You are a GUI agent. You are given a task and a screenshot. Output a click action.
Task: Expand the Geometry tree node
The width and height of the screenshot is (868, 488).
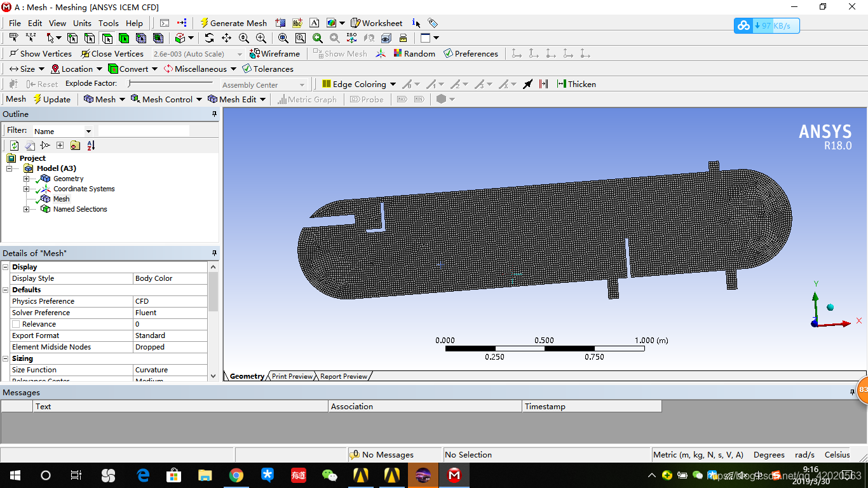[26, 179]
